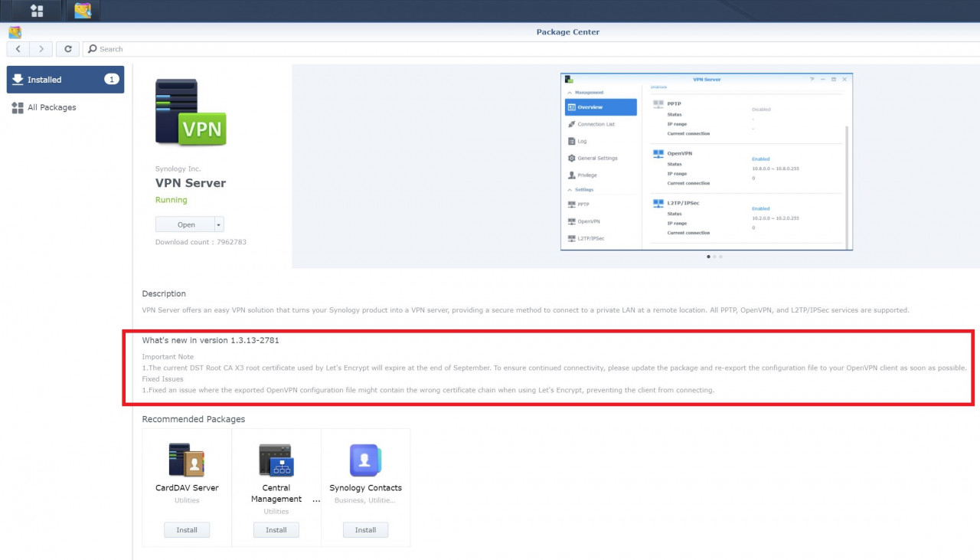
Task: Click the Central Management package icon
Action: click(276, 460)
